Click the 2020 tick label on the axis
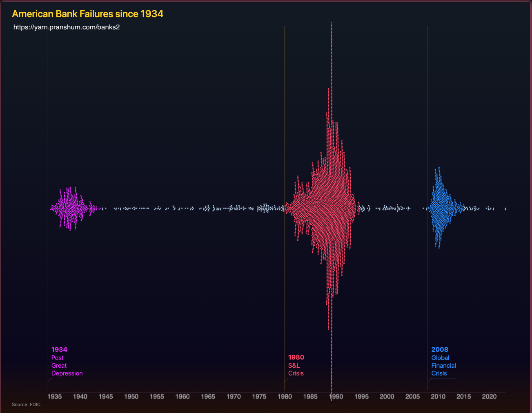This screenshot has width=532, height=413. [489, 396]
